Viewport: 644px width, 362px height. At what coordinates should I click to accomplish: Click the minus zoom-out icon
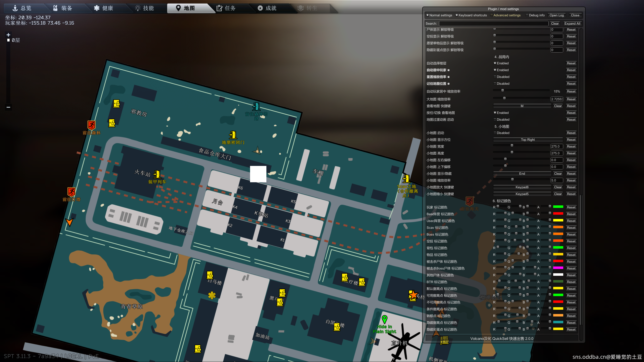8,107
